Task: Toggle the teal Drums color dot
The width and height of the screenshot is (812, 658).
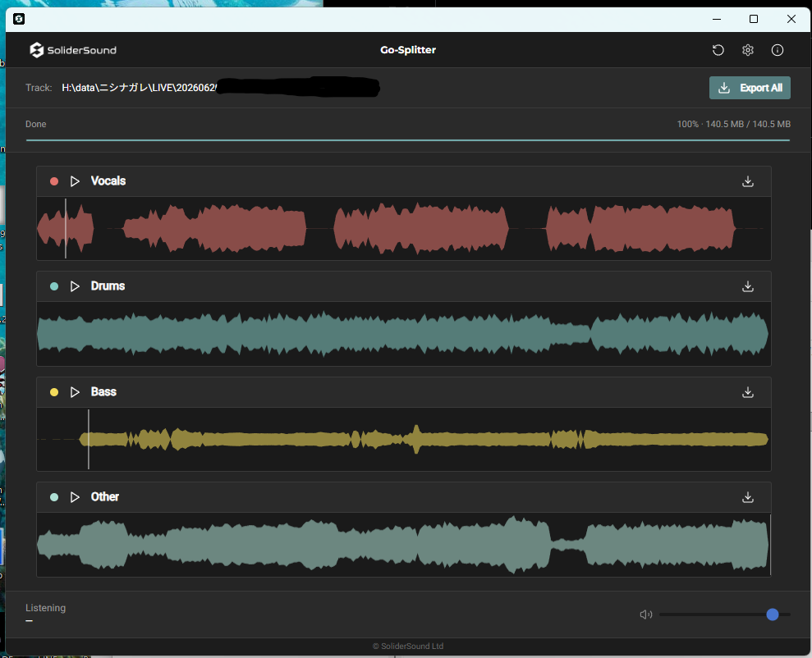Action: (54, 286)
